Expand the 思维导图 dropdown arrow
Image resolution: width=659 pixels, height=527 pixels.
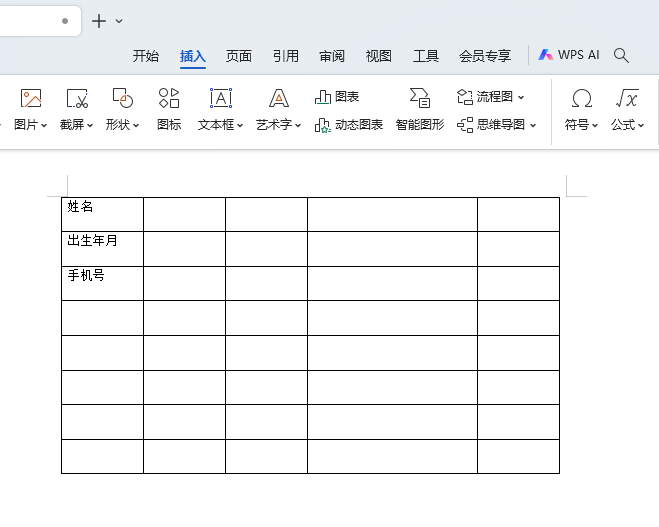point(533,125)
